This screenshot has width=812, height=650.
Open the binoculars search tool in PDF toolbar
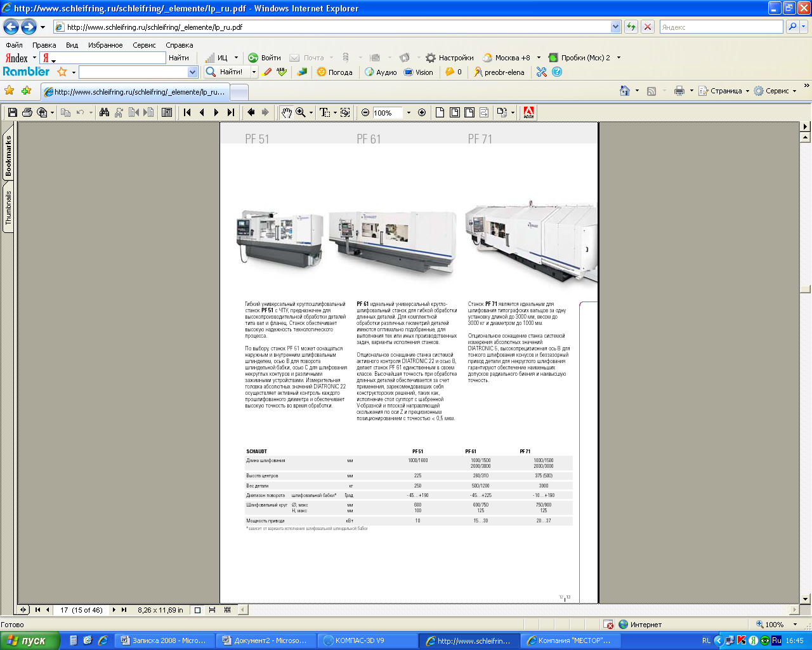pos(104,112)
